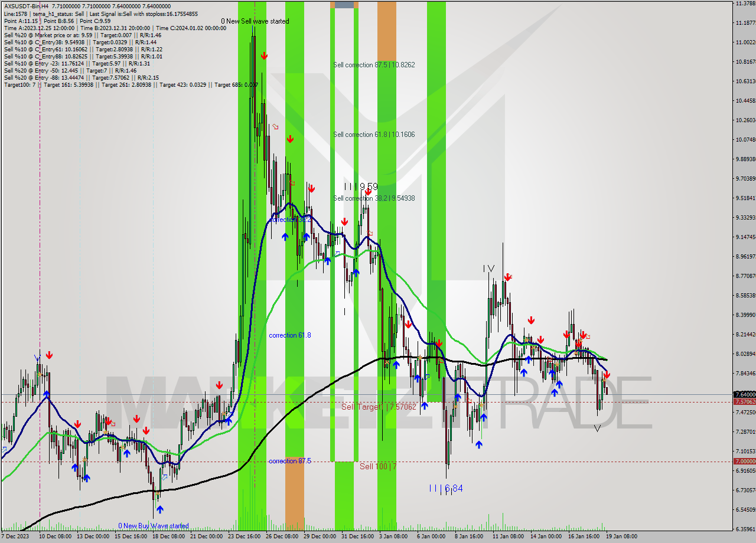Click the price axis label starting 7.287
The height and width of the screenshot is (543, 756).
(745, 432)
